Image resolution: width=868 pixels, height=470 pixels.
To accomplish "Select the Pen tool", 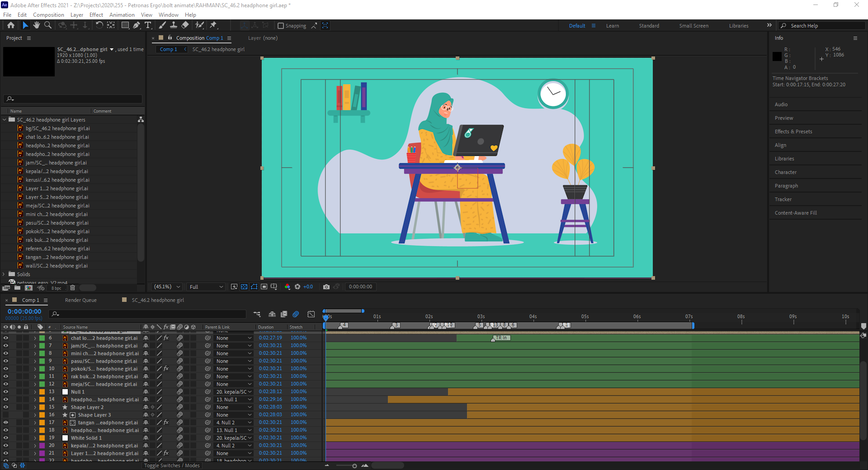I will pyautogui.click(x=137, y=25).
